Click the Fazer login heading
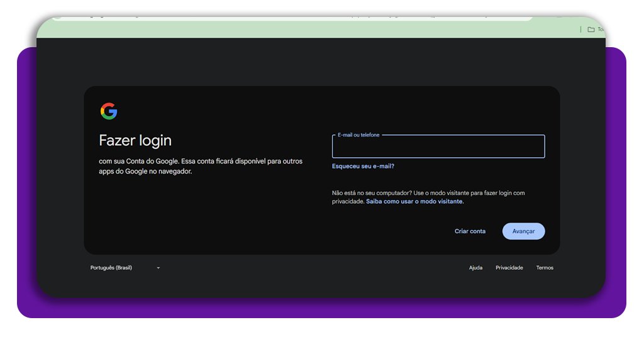The height and width of the screenshot is (337, 644). point(135,140)
